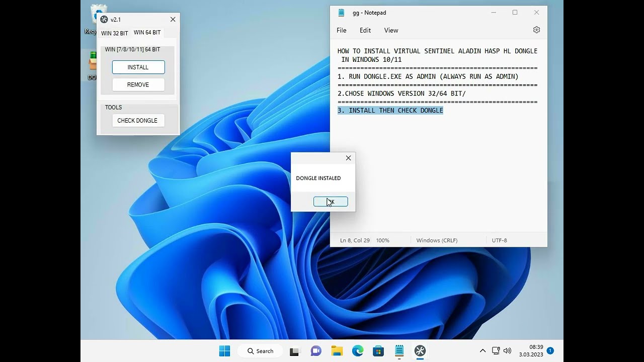The width and height of the screenshot is (644, 362).
Task: Click the Notepad app icon in its title bar
Action: (342, 13)
